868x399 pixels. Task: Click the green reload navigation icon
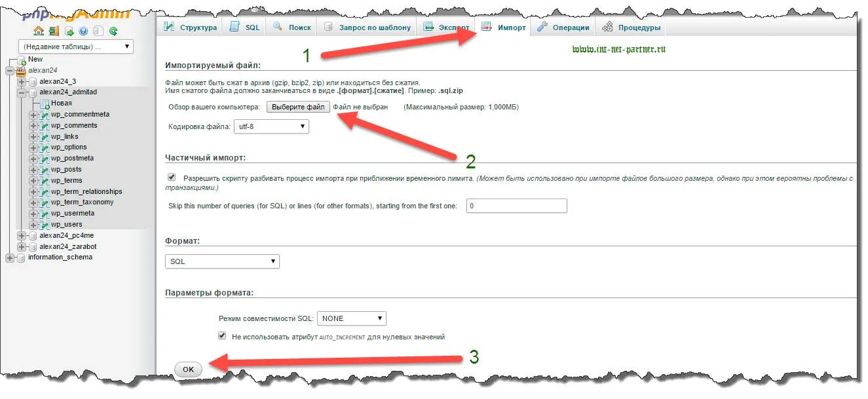pos(113,31)
